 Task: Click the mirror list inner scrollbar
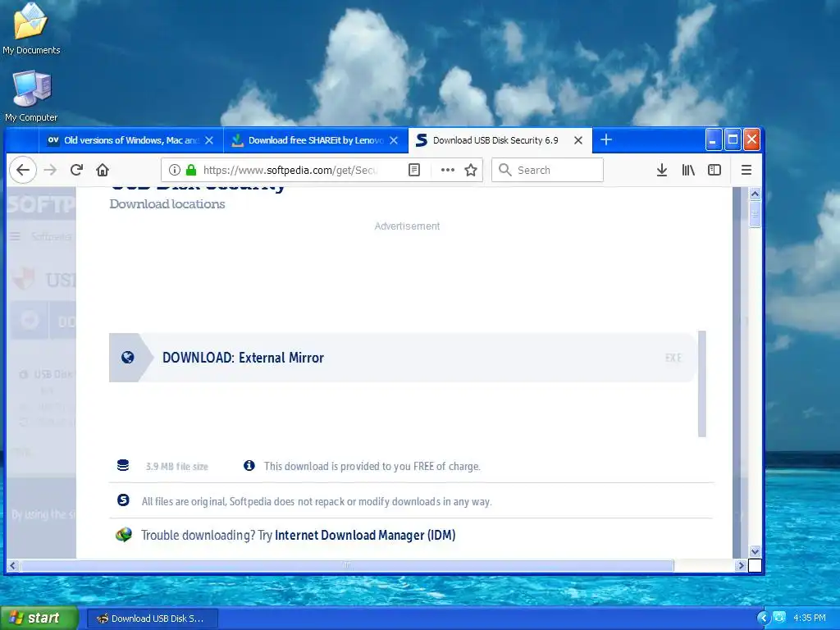(x=702, y=384)
